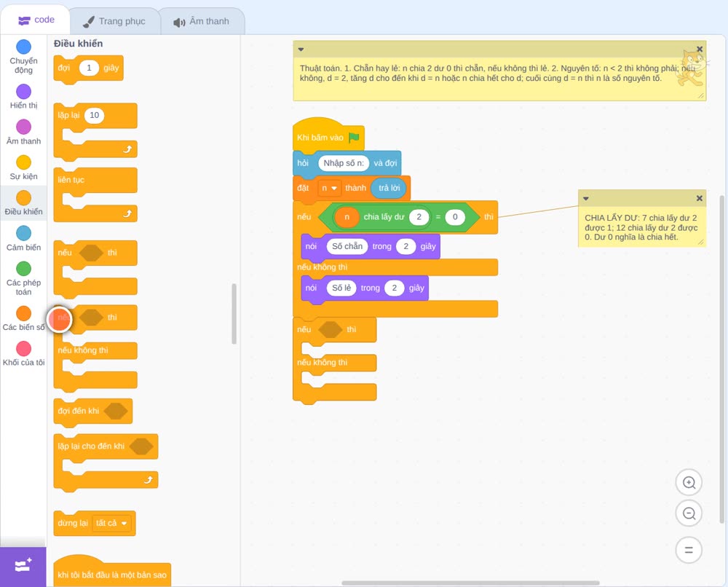Viewport: 728px width, 587px height.
Task: Open the tất cả dropdown in dừng lại block
Action: click(111, 524)
